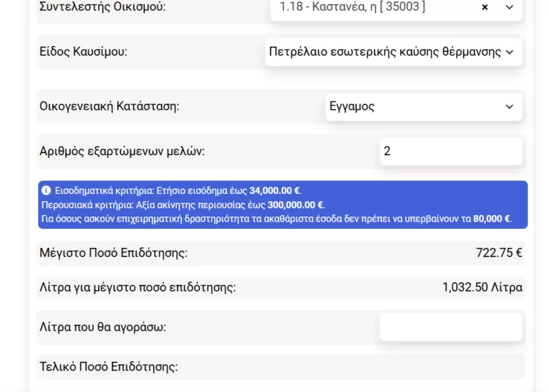Click the 34,000.00 € income limit text

tap(274, 191)
